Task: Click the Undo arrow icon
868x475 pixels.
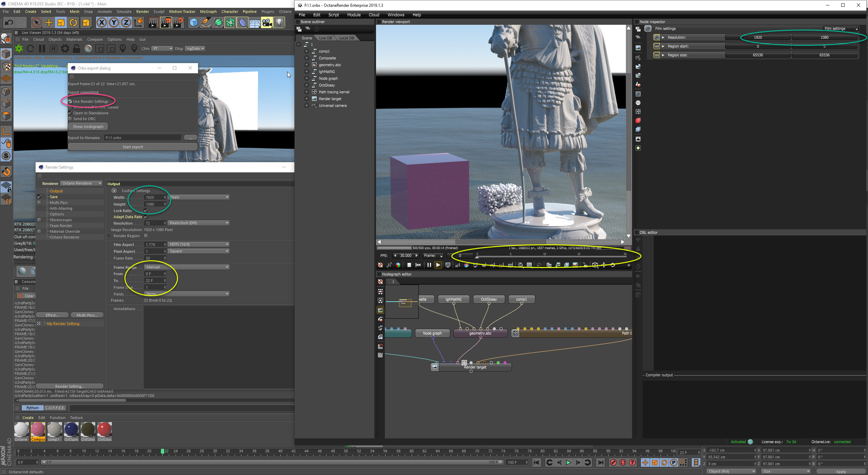Action: (x=9, y=23)
